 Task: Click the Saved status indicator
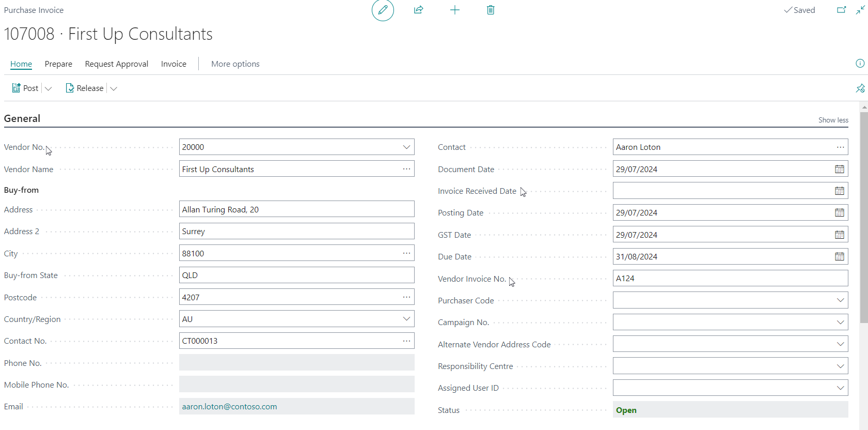pyautogui.click(x=799, y=10)
